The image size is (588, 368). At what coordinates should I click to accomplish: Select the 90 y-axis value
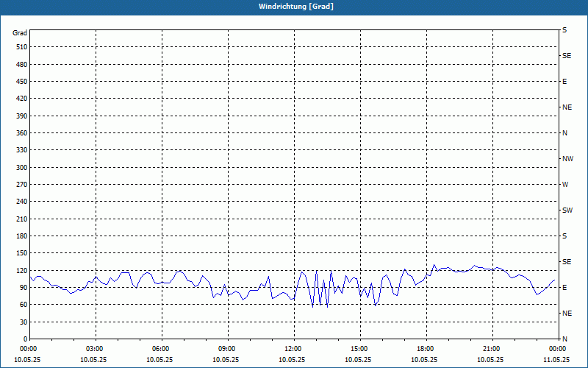(x=24, y=287)
